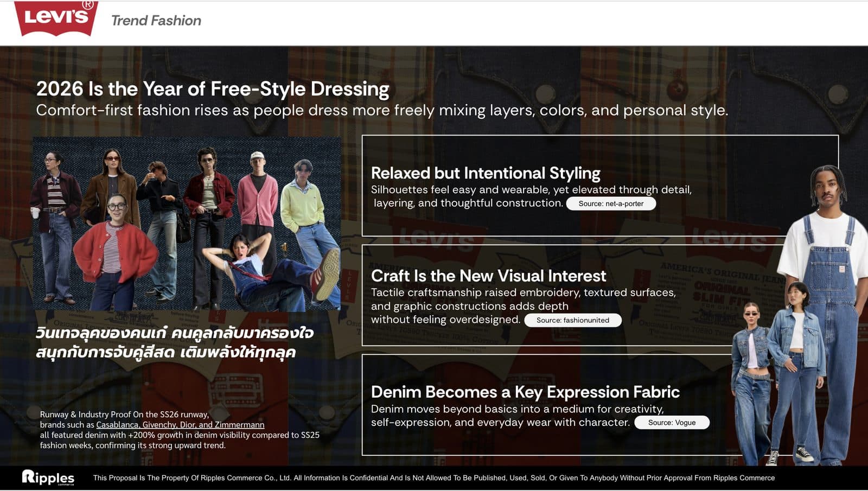Screen dimensions: 868x491
Task: Select the "2026 Is the Year of Free-Style Dressing" title
Action: coord(213,89)
